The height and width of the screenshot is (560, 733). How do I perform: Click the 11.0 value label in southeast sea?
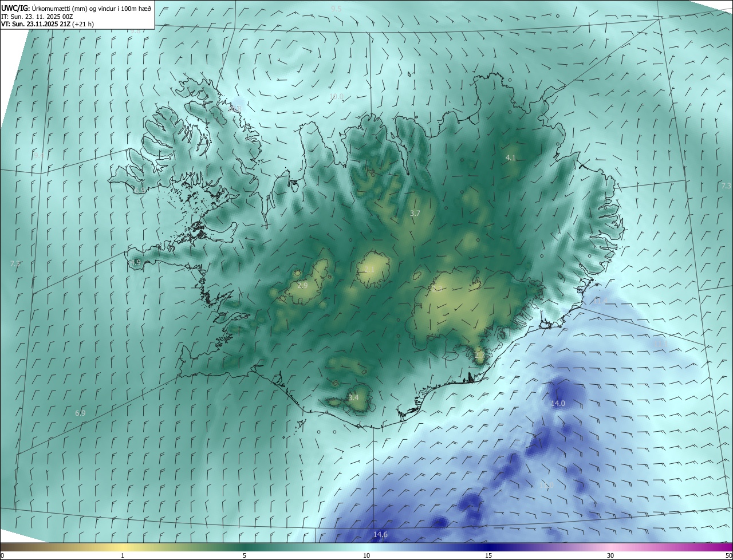click(547, 486)
